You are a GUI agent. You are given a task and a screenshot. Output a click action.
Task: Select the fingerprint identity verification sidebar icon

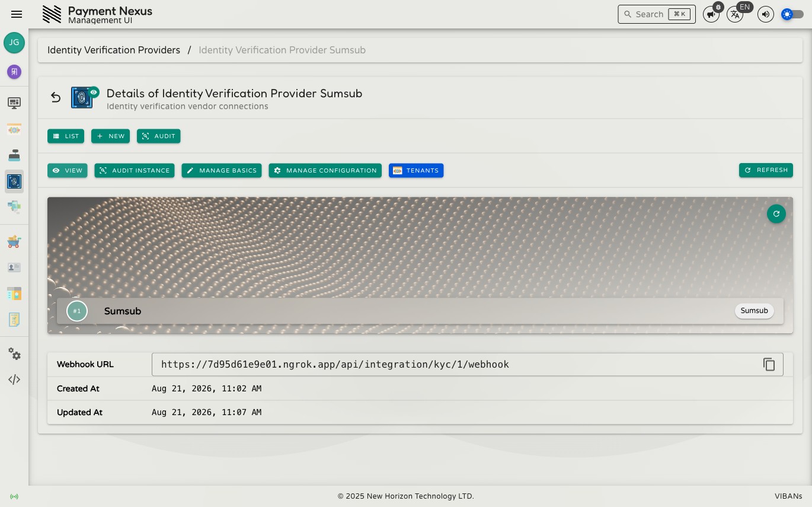[14, 181]
